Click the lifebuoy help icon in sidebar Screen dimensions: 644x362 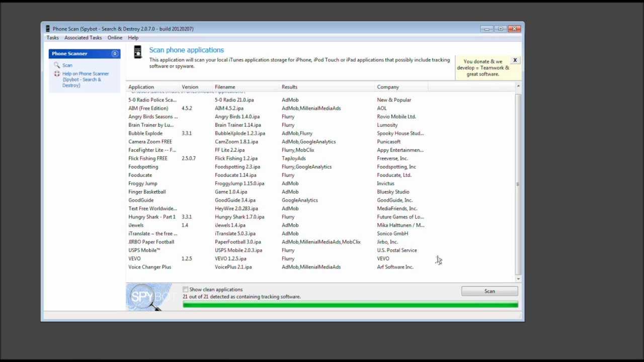57,74
